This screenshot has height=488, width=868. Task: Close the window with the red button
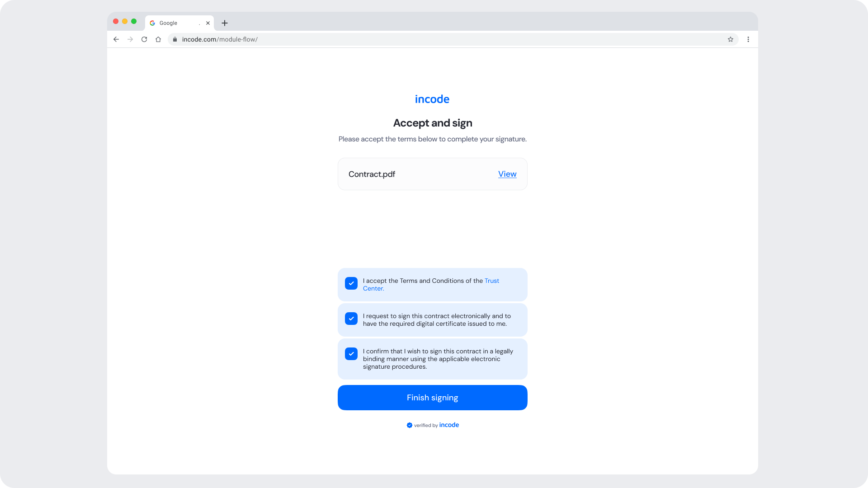(x=116, y=21)
